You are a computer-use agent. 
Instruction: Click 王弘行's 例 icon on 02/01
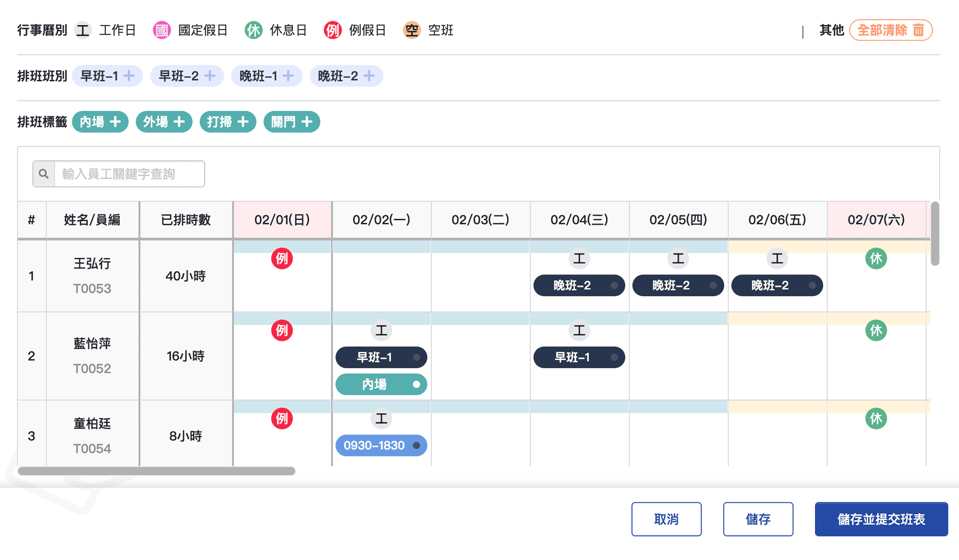[282, 259]
